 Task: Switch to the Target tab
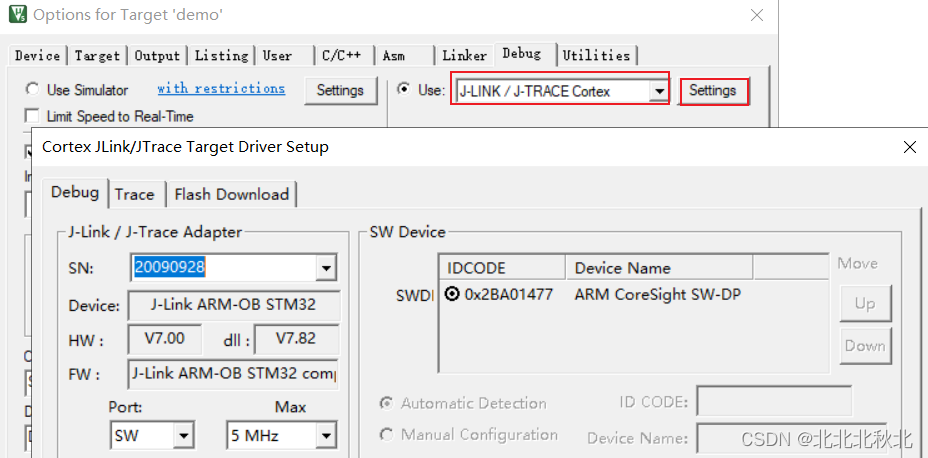pos(97,56)
